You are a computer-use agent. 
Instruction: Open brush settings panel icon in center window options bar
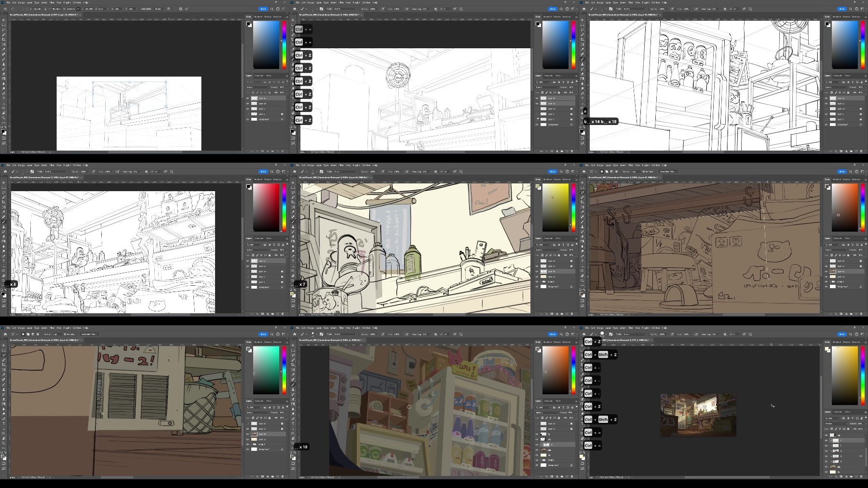(322, 171)
